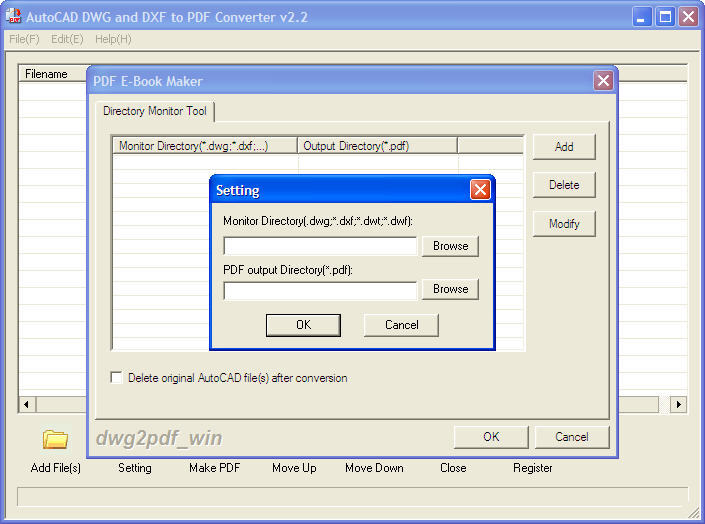Click Move Up in the main toolbar
705x524 pixels.
pyautogui.click(x=294, y=468)
